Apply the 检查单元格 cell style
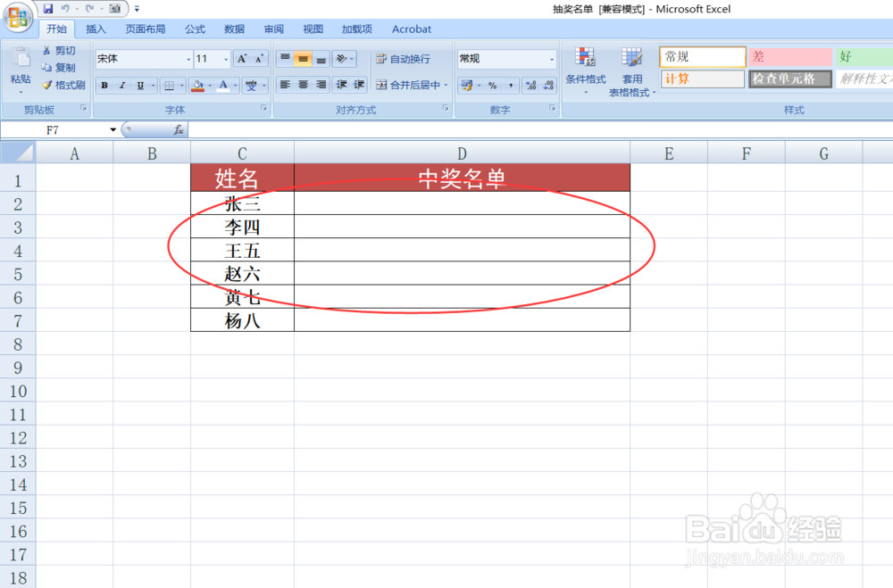Image resolution: width=893 pixels, height=588 pixels. (789, 78)
